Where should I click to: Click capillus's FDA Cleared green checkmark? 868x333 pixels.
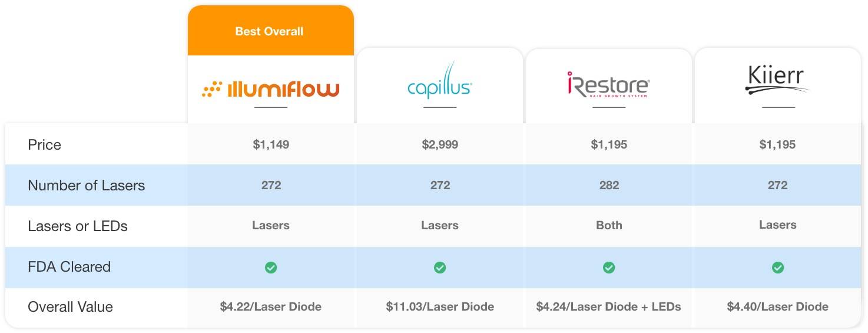pos(440,268)
